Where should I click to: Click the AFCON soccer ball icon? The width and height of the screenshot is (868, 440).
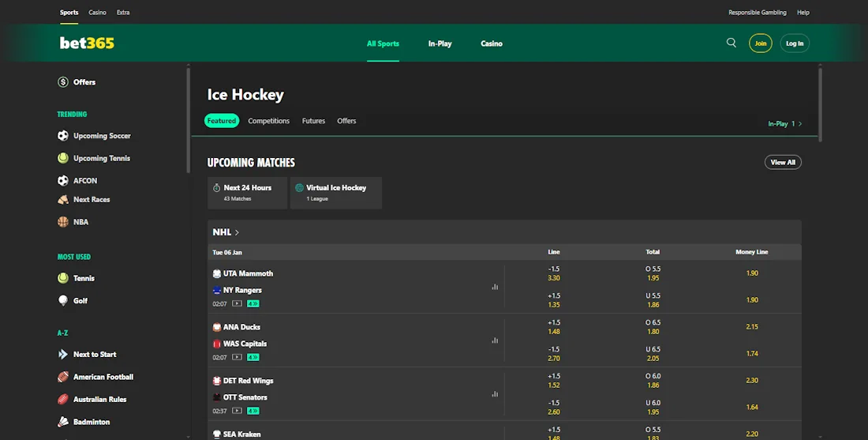click(x=63, y=181)
